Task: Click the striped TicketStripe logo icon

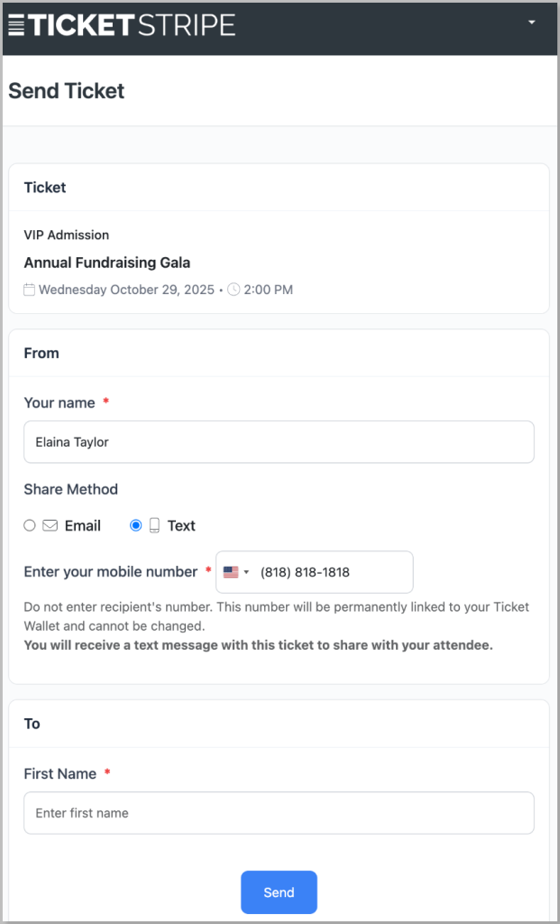Action: tap(17, 24)
